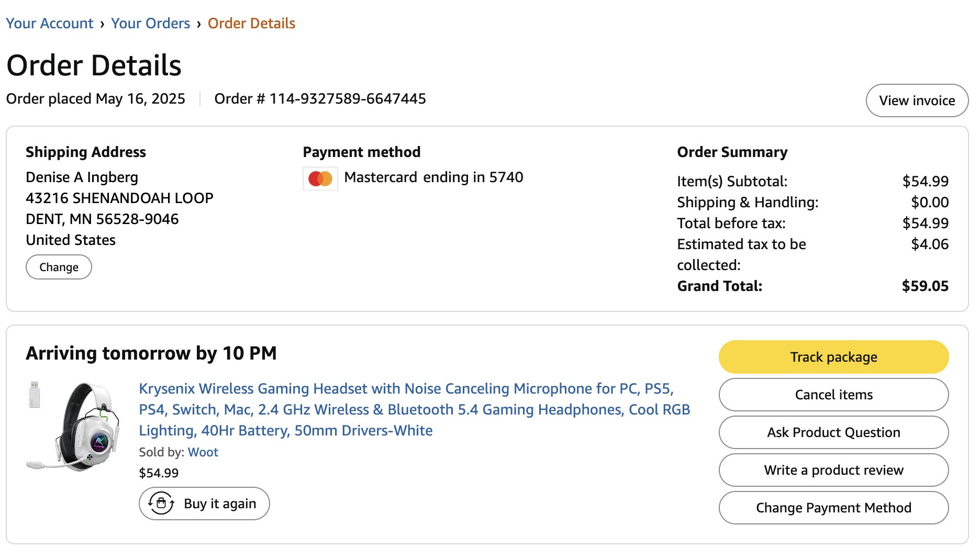Viewport: 980px width, 559px height.
Task: Select Cancel items
Action: coord(833,395)
